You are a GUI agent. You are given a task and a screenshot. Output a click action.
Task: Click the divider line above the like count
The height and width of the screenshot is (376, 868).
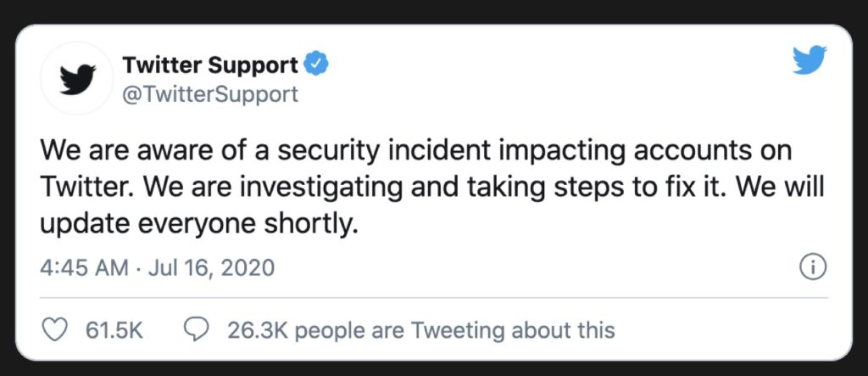coord(433,297)
